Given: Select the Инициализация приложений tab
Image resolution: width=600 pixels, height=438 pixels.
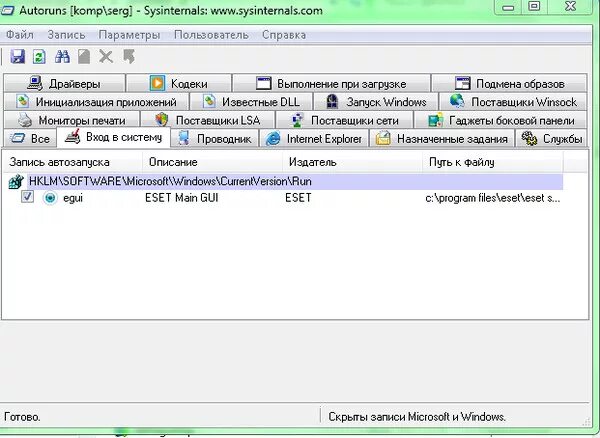Looking at the screenshot, I should 96,102.
